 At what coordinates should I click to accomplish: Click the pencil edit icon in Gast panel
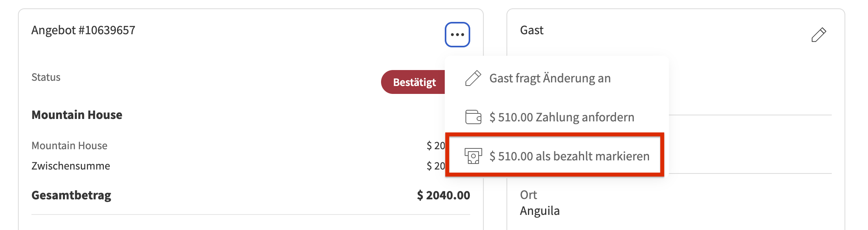(819, 35)
